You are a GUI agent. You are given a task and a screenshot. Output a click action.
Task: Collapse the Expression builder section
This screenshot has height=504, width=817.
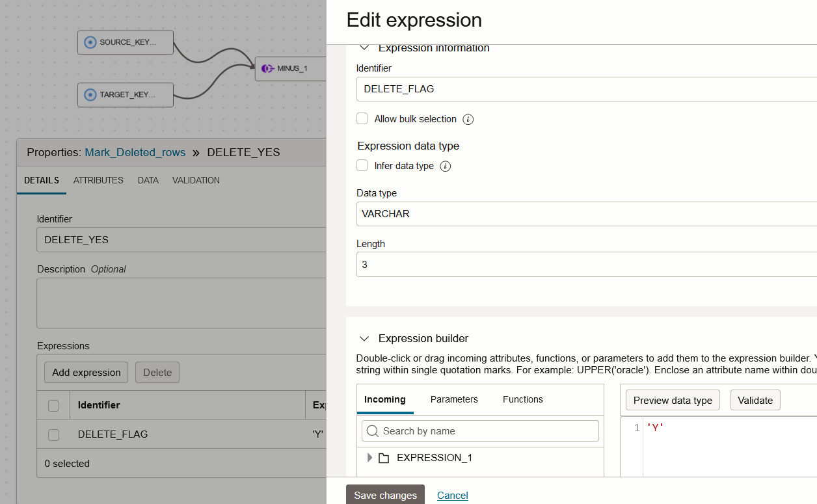[x=364, y=338]
